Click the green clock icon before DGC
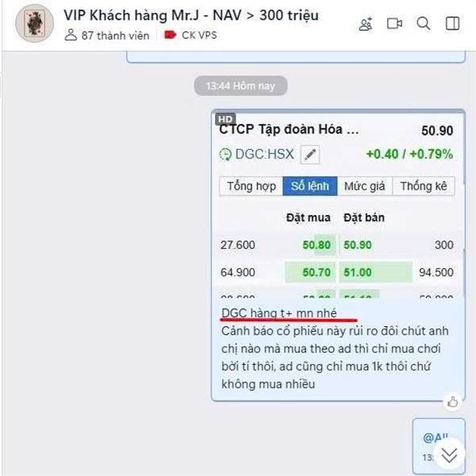The image size is (476, 476). coord(225,154)
